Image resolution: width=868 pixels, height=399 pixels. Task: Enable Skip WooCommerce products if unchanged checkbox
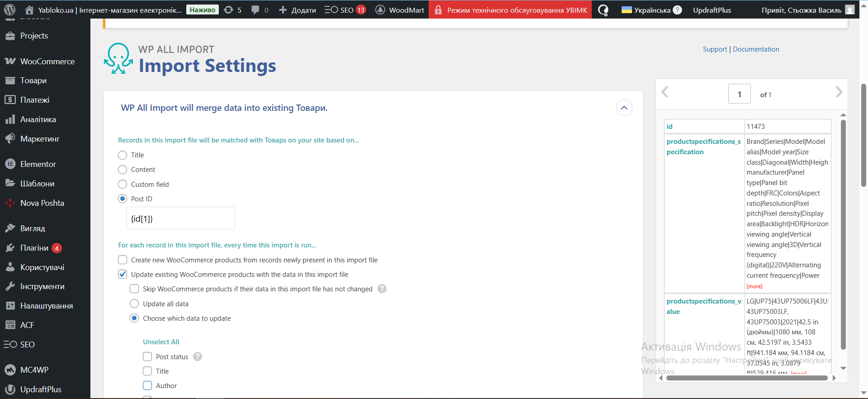coord(134,289)
